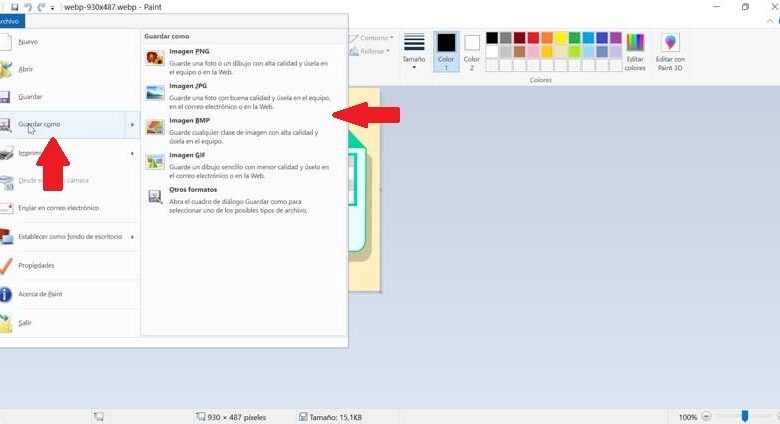
Task: Open Propiedades from the menu
Action: (69, 266)
